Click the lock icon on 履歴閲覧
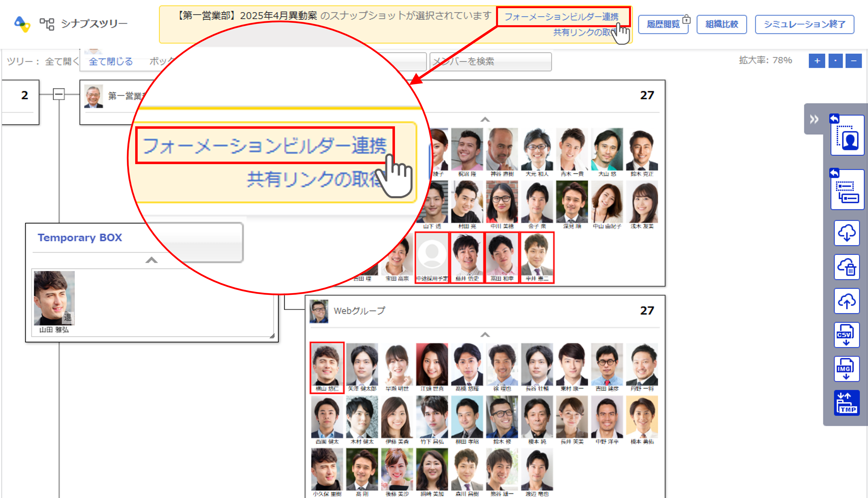868x498 pixels. coord(686,20)
